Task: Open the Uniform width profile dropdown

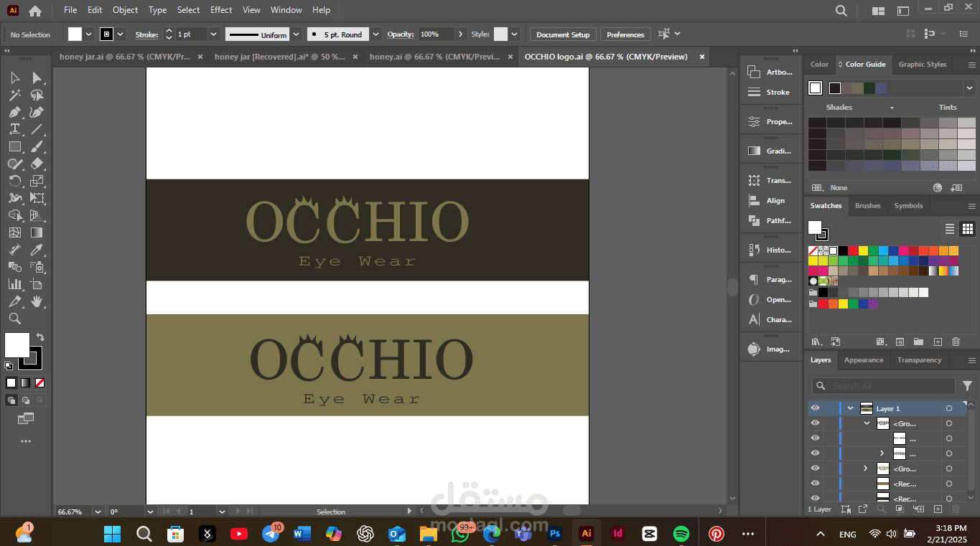Action: click(294, 34)
